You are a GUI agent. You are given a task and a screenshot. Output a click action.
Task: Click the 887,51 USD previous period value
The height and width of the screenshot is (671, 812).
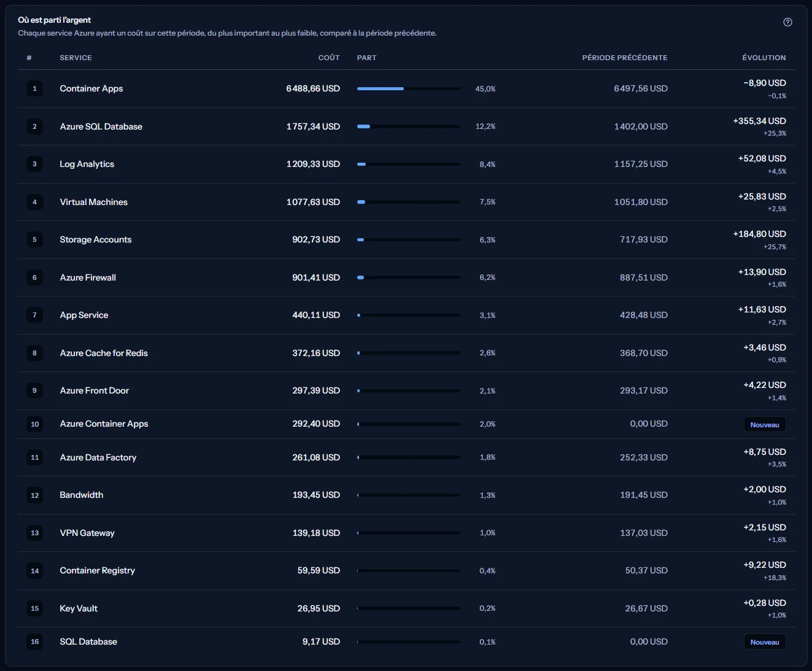(644, 277)
